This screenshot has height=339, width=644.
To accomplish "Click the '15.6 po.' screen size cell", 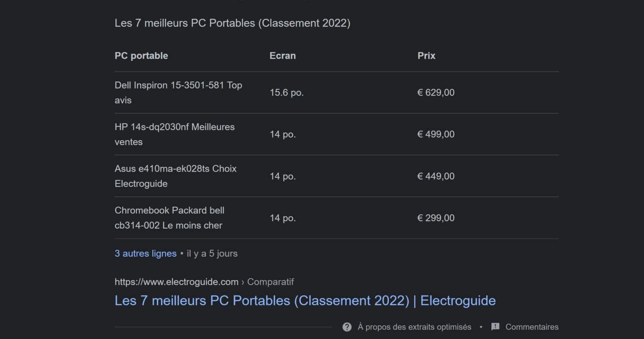I will point(287,92).
